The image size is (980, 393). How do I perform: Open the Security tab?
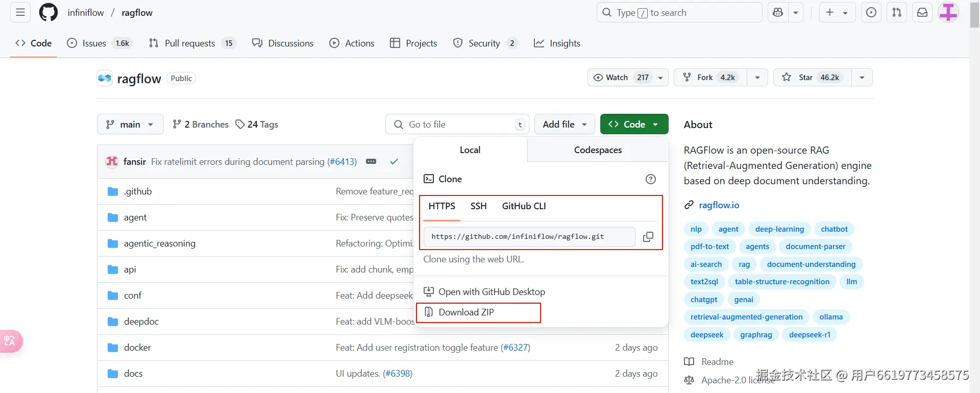(485, 43)
